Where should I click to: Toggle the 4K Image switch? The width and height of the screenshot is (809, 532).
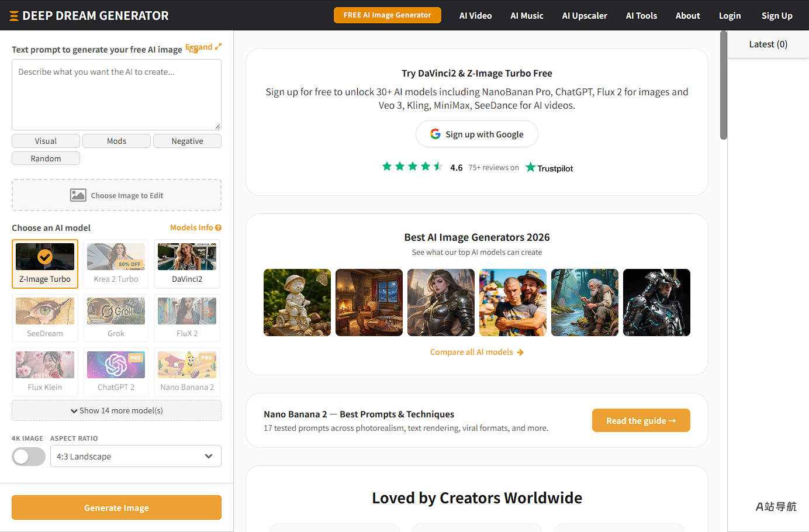coord(29,457)
